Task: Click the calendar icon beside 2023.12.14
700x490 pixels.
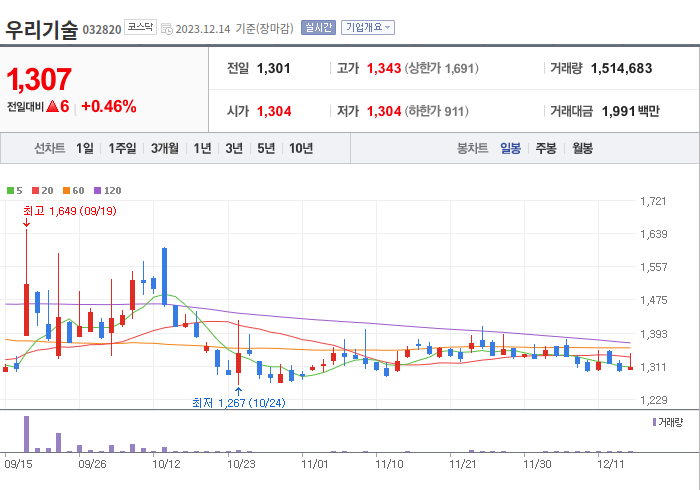Action: pyautogui.click(x=167, y=29)
